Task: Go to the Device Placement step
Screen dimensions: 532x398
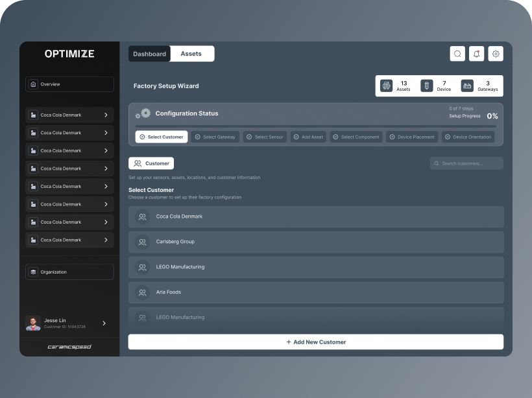Action: pos(412,137)
